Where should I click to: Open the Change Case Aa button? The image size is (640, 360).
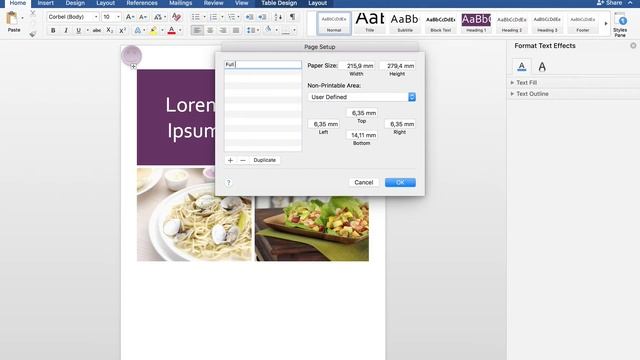[x=158, y=17]
